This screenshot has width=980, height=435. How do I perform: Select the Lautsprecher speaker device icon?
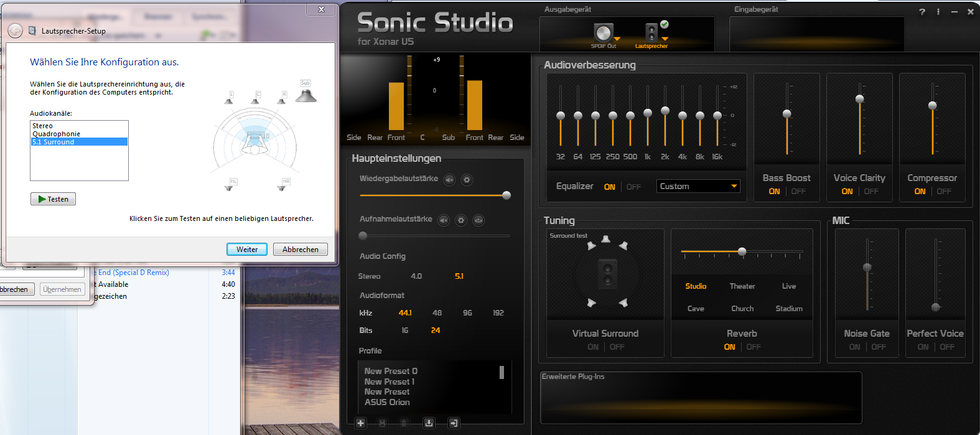(651, 32)
